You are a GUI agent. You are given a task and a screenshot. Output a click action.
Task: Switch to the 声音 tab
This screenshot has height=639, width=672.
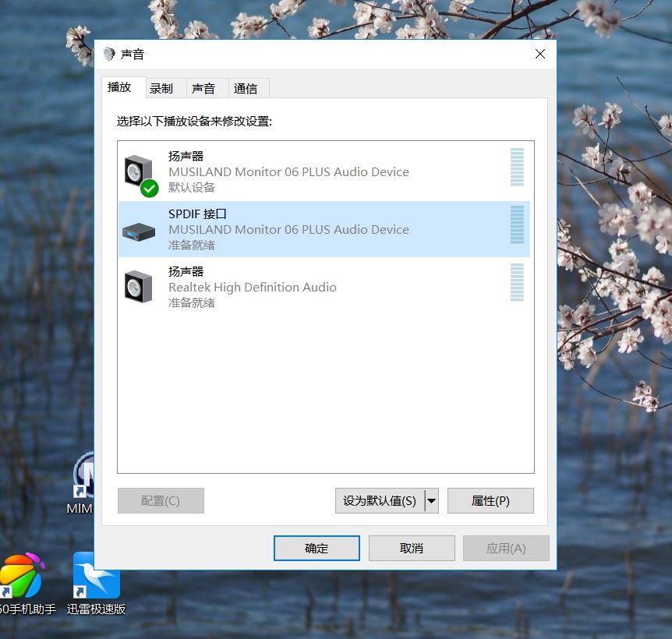coord(203,89)
